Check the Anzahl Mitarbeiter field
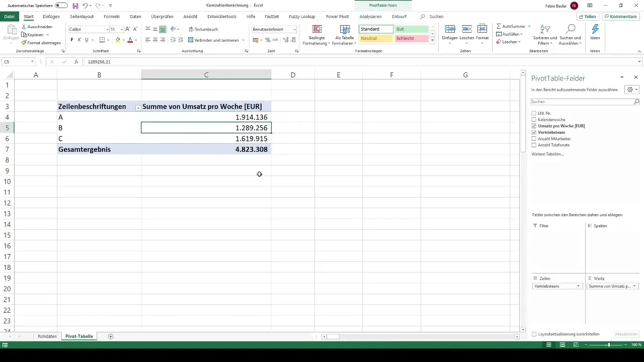The width and height of the screenshot is (644, 362). click(534, 139)
